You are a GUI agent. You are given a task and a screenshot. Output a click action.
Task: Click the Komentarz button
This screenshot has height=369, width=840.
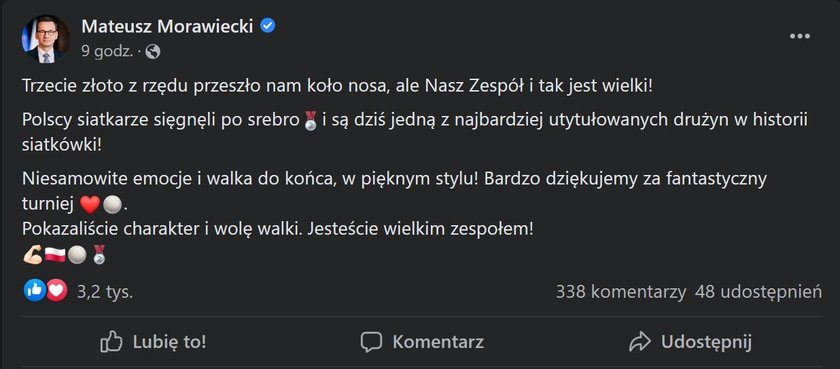(422, 342)
